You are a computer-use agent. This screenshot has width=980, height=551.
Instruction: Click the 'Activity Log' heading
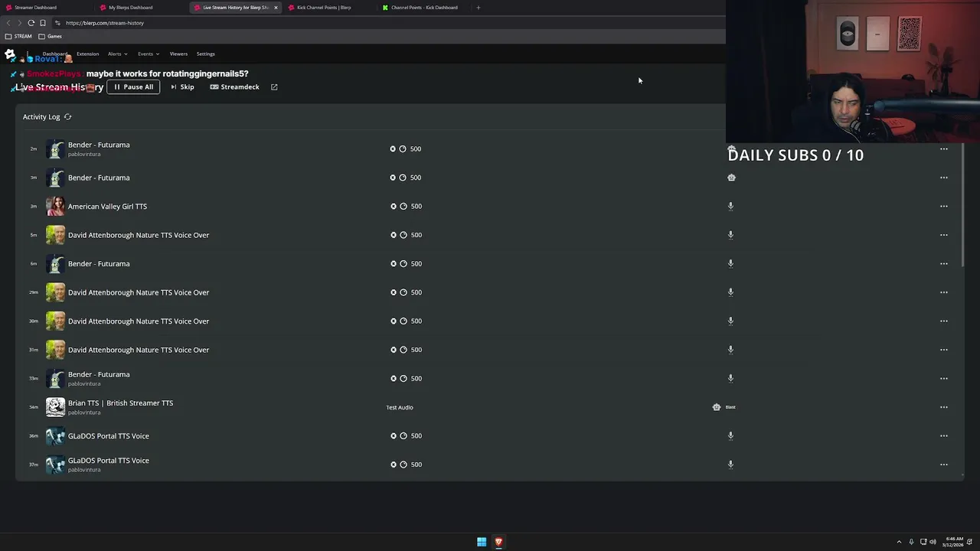tap(41, 117)
